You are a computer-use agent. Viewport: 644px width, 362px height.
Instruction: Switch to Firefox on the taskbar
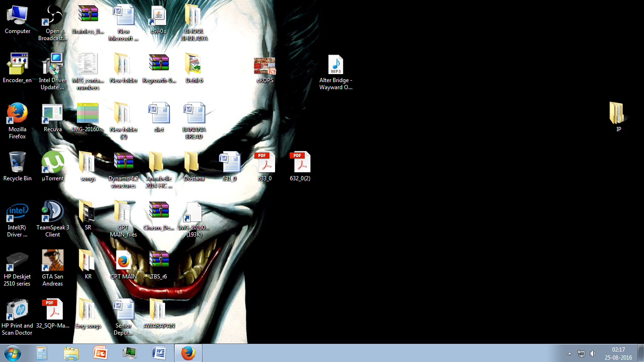pos(188,353)
